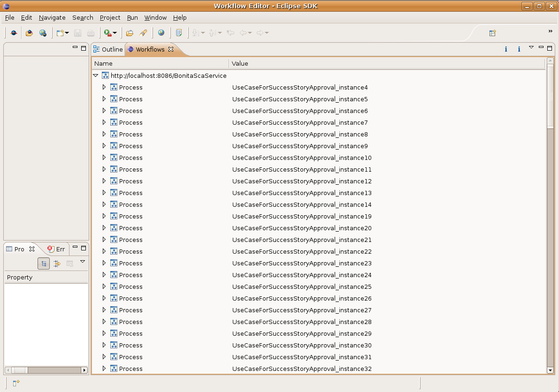Open the Run menu
This screenshot has height=392, width=559.
132,17
